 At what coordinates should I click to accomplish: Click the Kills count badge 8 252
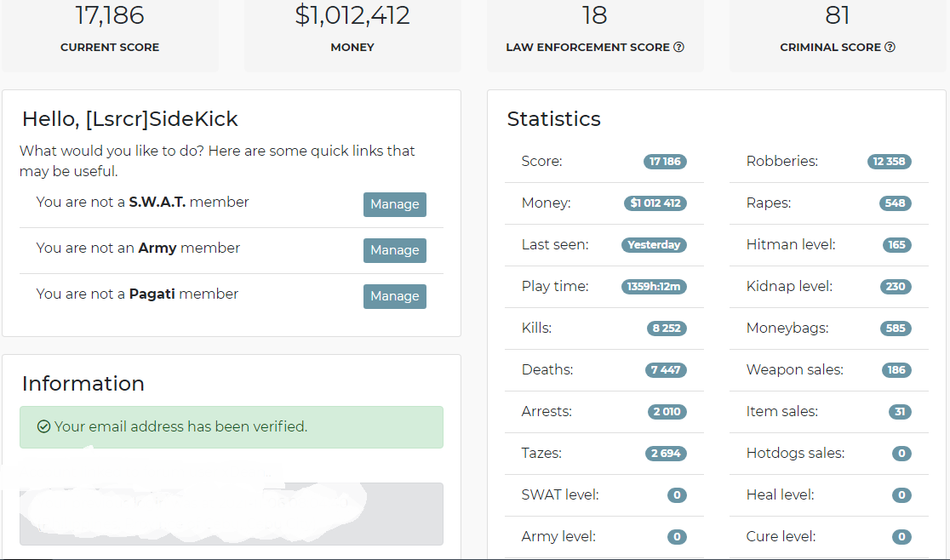(667, 329)
